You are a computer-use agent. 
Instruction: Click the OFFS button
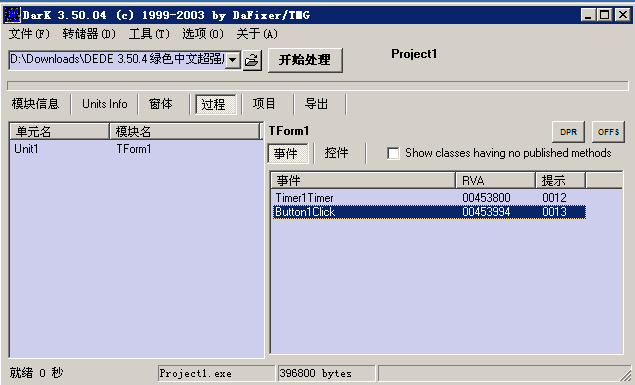(x=608, y=132)
